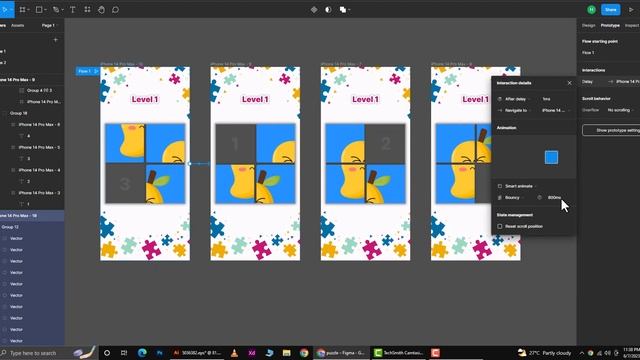Screen dimensions: 640x360
Task: Click the Boolean groups icon
Action: (342, 10)
